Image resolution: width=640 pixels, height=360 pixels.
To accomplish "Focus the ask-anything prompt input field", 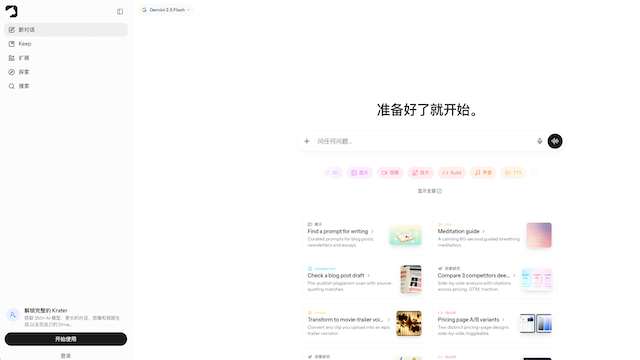I will point(424,141).
